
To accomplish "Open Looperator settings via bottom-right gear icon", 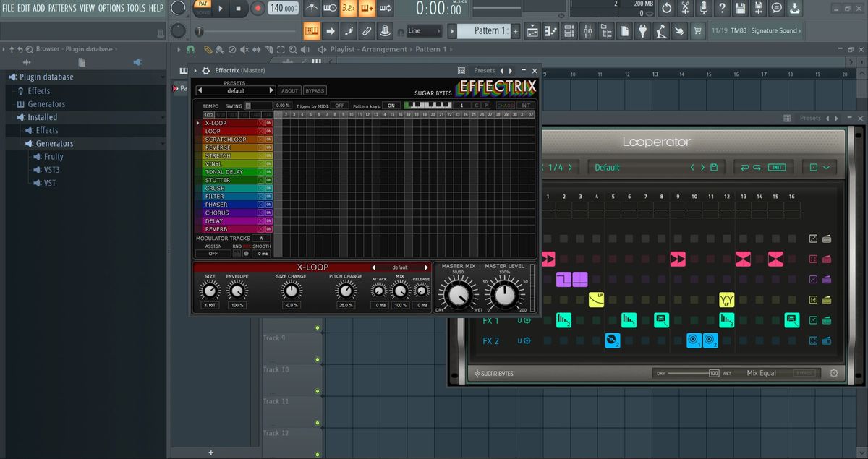I will [833, 373].
